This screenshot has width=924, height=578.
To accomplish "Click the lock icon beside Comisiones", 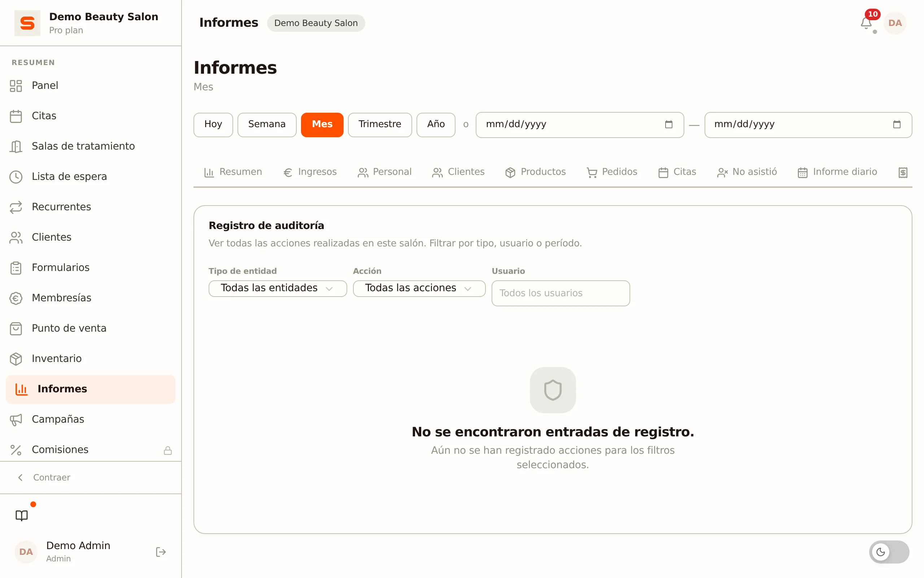I will coord(167,450).
